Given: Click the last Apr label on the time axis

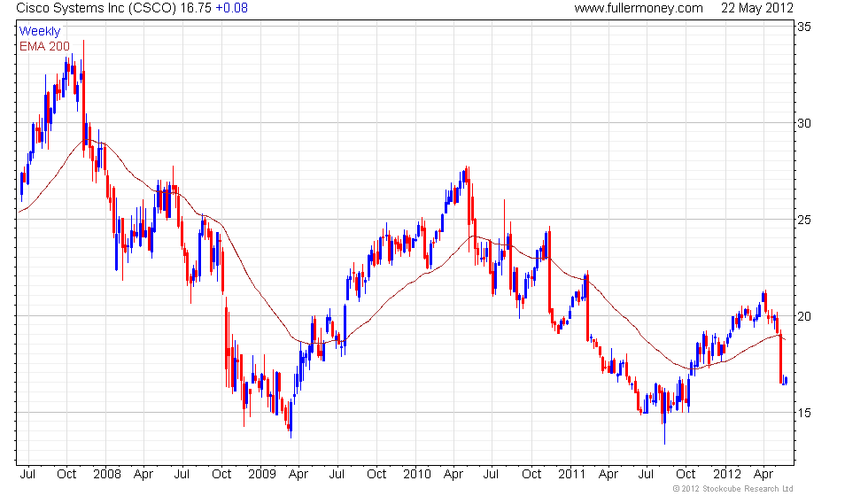Looking at the screenshot, I should tap(763, 475).
